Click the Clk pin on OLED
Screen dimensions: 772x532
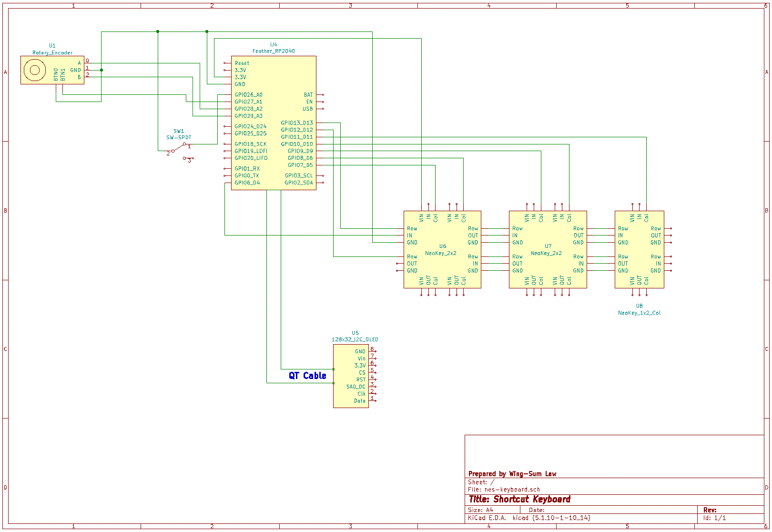pyautogui.click(x=361, y=394)
